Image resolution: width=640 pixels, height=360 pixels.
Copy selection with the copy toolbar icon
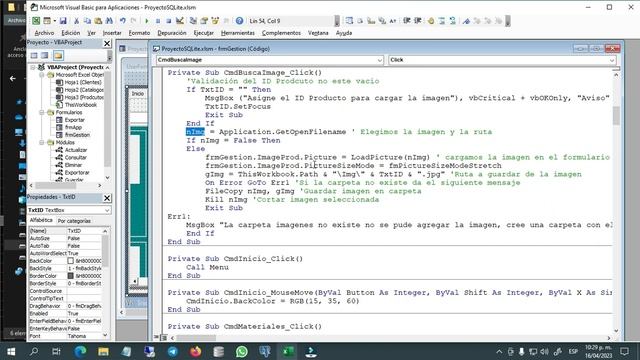pyautogui.click(x=87, y=21)
